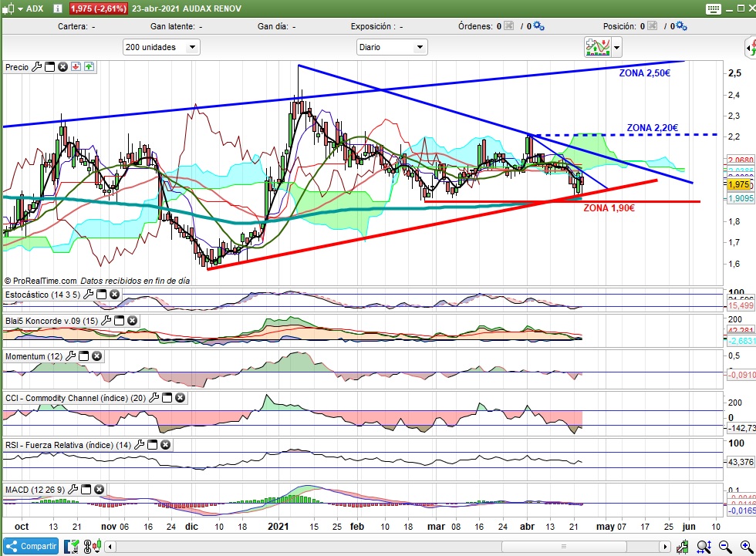Click the yellow 1,975 price marker
Image resolution: width=756 pixels, height=556 pixels.
pos(739,184)
